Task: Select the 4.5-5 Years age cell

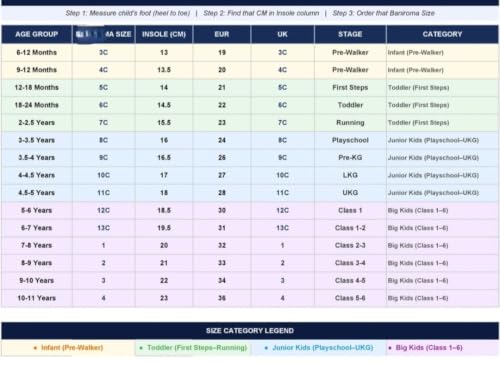Action: 37,193
